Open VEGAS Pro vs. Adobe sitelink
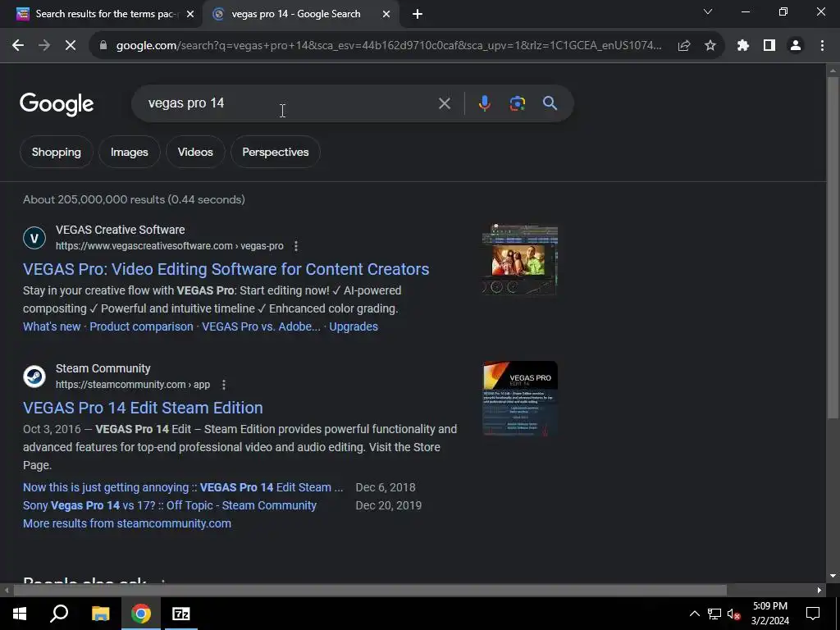This screenshot has width=840, height=630. pyautogui.click(x=261, y=326)
